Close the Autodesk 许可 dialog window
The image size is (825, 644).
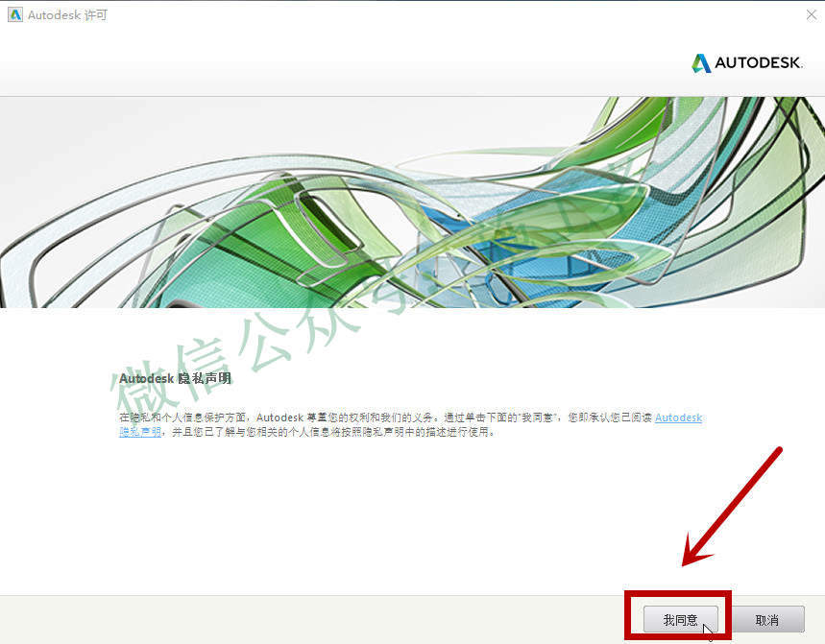812,14
